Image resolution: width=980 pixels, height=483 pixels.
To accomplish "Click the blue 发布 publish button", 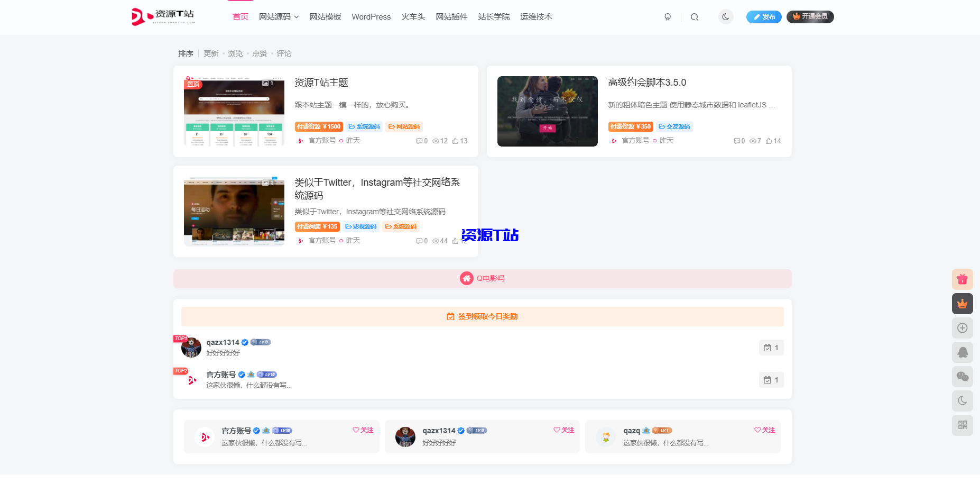I will coord(764,16).
